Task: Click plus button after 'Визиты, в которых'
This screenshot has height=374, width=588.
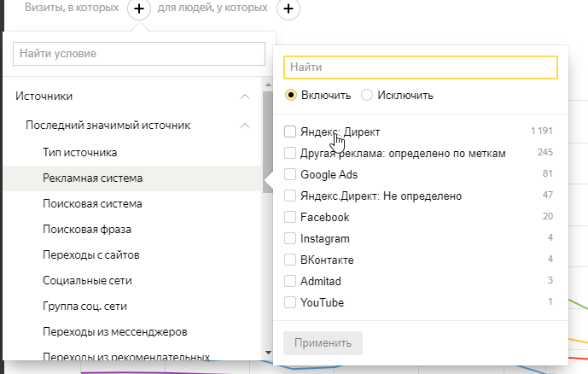Action: click(139, 9)
